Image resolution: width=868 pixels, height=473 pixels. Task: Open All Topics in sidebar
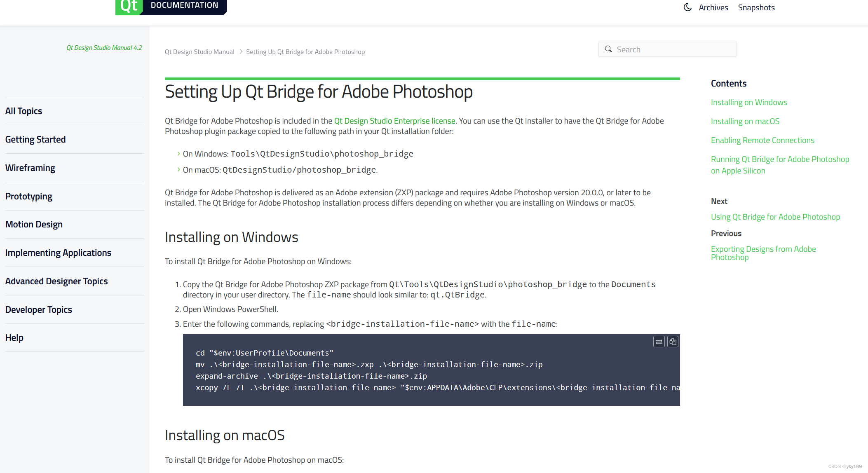click(x=24, y=111)
